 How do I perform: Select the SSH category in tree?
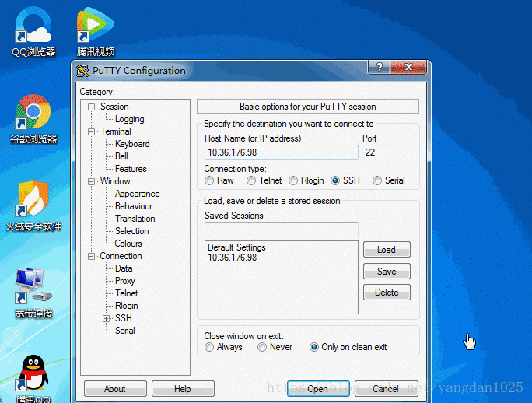[x=123, y=318]
